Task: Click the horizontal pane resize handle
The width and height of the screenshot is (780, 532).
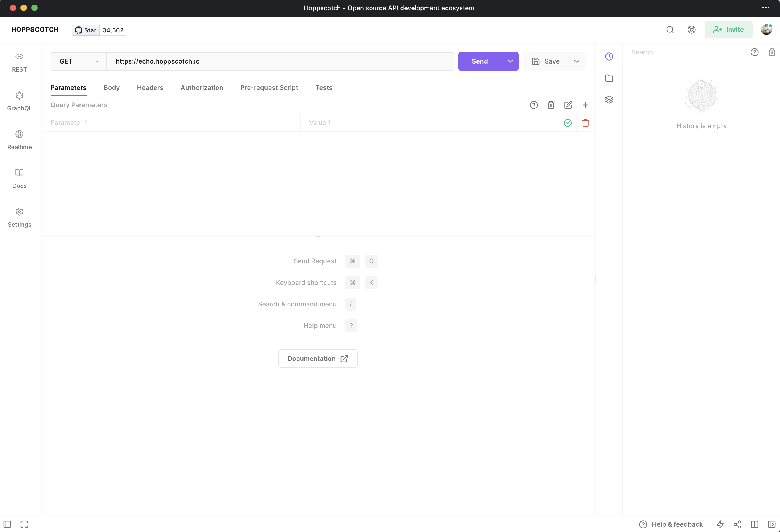Action: coord(318,236)
